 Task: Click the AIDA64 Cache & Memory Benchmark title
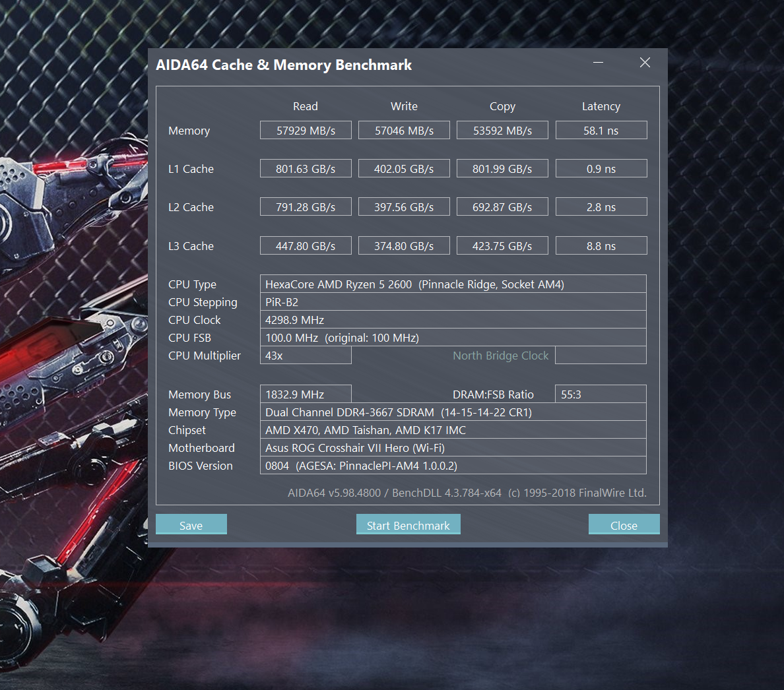[284, 65]
